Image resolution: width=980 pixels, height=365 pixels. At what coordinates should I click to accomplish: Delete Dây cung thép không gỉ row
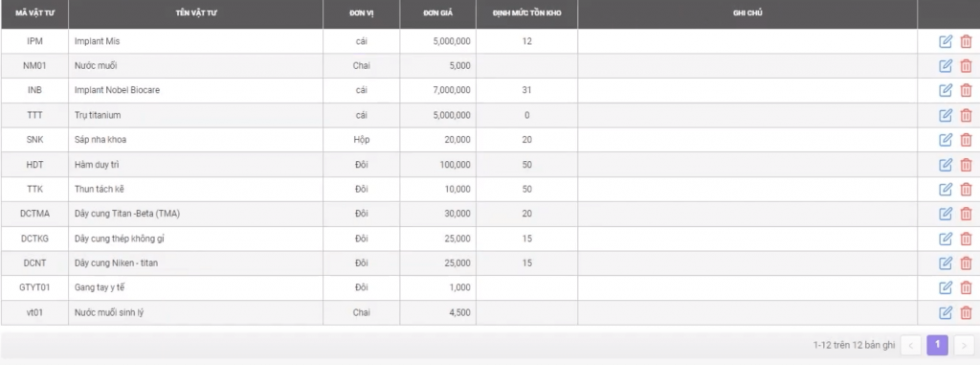pyautogui.click(x=966, y=239)
